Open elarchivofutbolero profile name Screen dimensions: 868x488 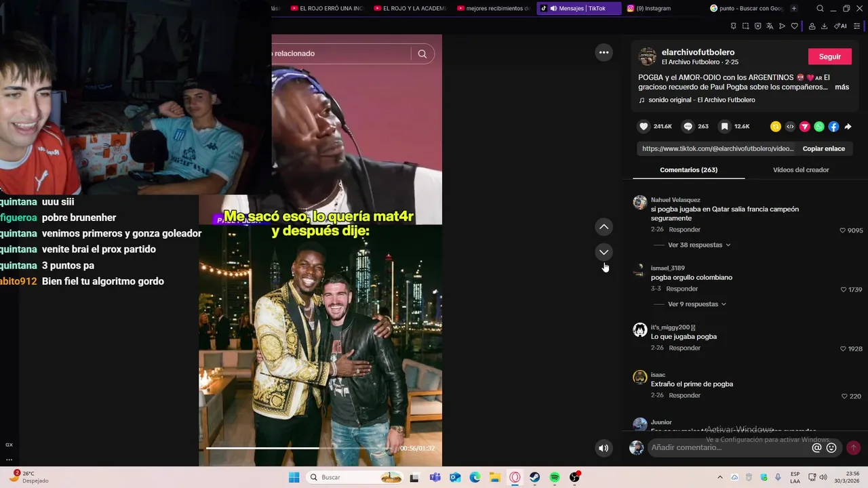698,52
